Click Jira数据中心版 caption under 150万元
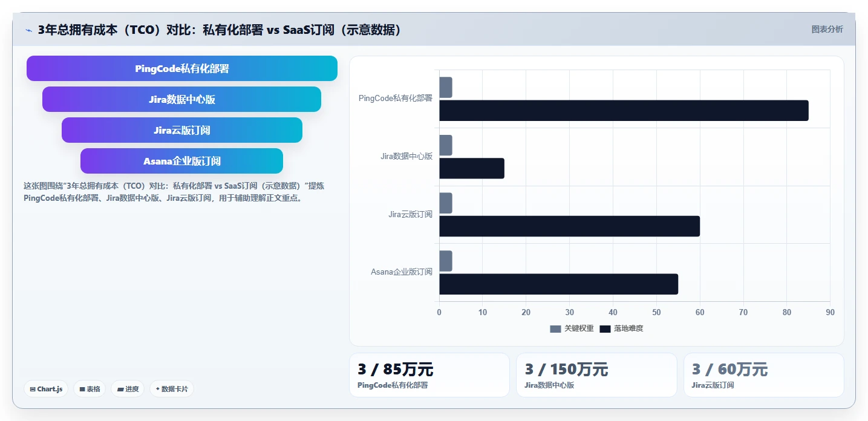 click(x=549, y=385)
